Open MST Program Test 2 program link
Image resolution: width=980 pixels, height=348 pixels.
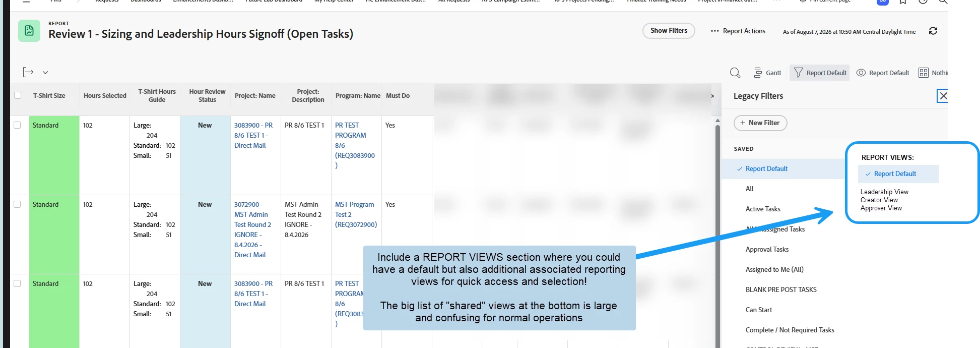356,214
